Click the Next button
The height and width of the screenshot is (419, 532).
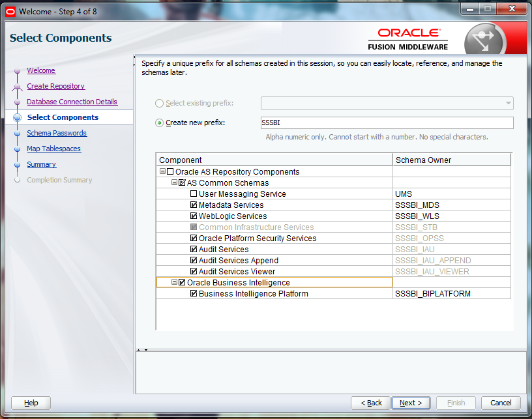(x=411, y=403)
